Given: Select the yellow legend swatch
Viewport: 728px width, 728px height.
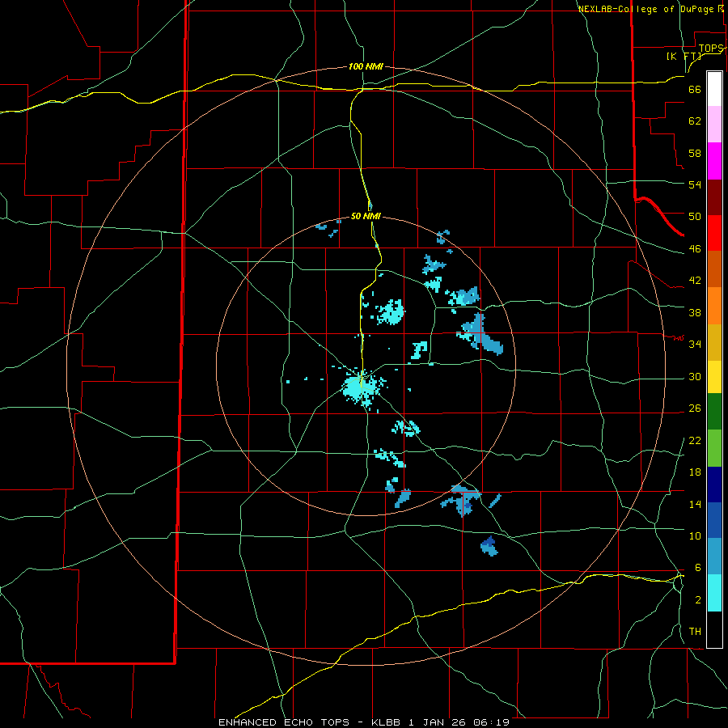Looking at the screenshot, I should pos(714,377).
